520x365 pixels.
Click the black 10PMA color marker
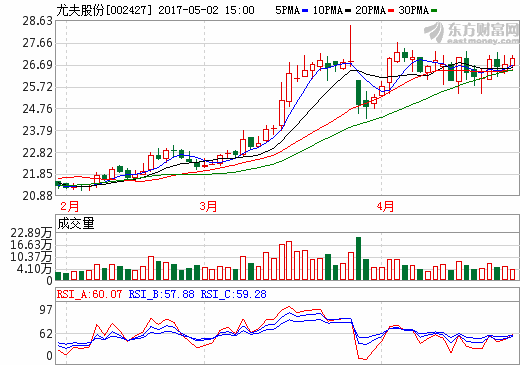348,11
